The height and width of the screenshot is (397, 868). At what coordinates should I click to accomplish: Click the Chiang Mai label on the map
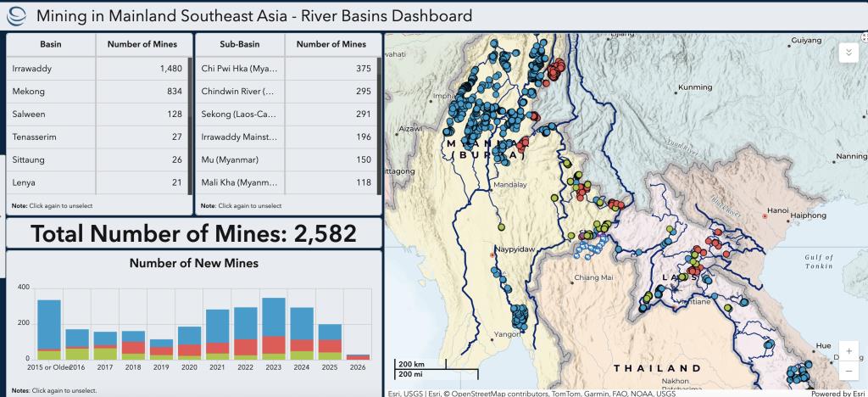[594, 277]
